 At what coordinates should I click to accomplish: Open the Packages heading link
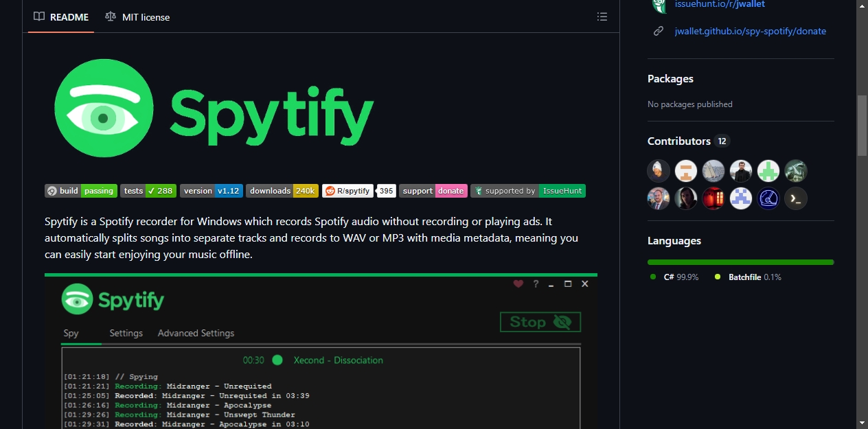[x=670, y=79]
